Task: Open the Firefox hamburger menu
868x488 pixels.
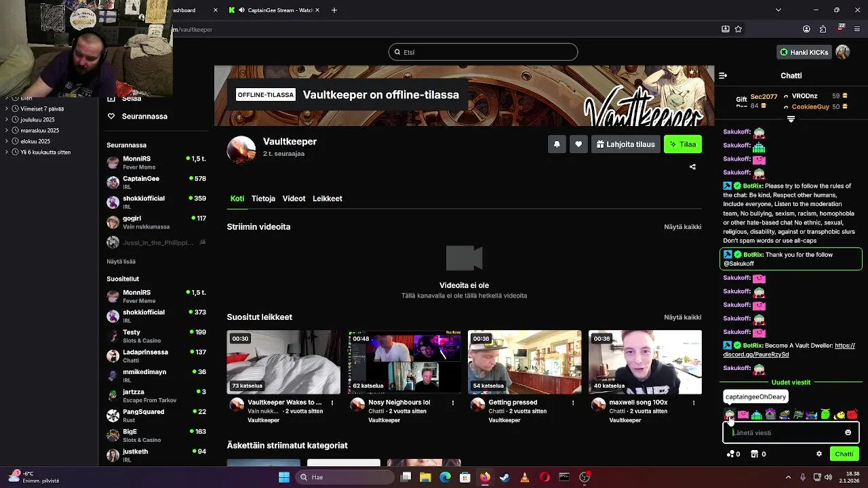Action: (x=858, y=29)
